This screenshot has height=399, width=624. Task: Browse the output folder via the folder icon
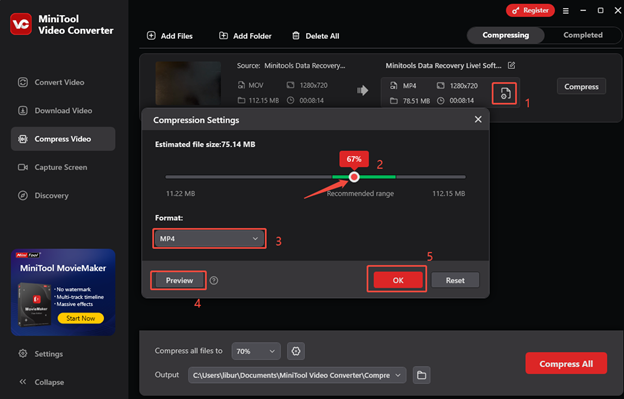421,375
